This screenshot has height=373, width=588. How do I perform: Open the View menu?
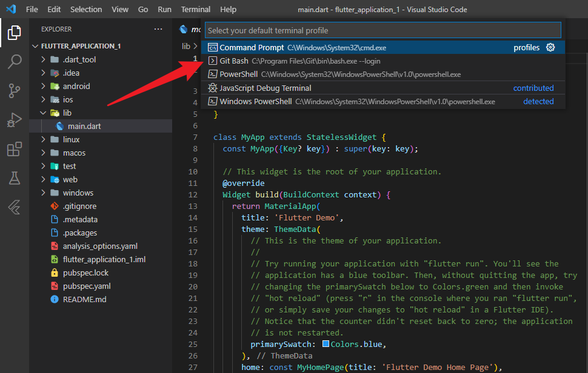(119, 9)
